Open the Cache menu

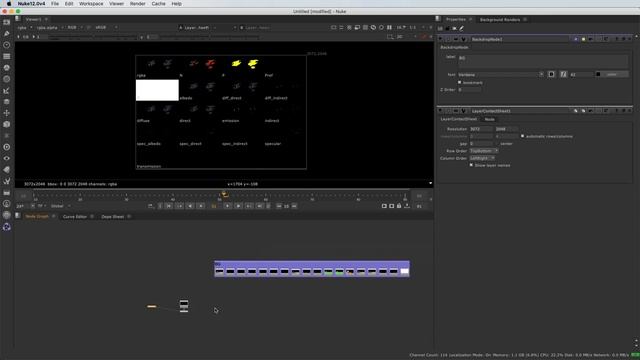click(158, 4)
